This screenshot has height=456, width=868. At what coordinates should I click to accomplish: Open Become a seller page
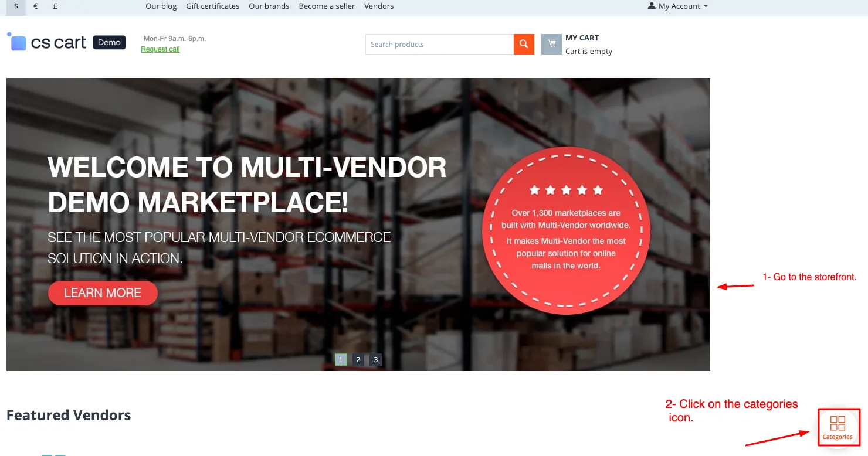pyautogui.click(x=327, y=6)
